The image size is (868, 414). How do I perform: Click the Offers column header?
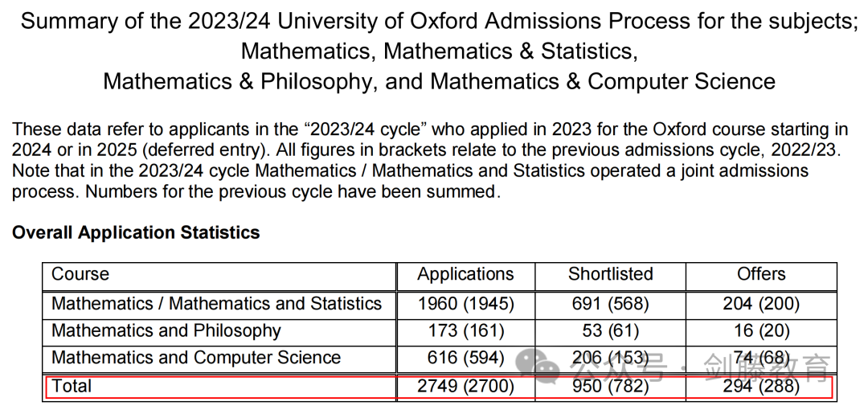[x=761, y=274]
